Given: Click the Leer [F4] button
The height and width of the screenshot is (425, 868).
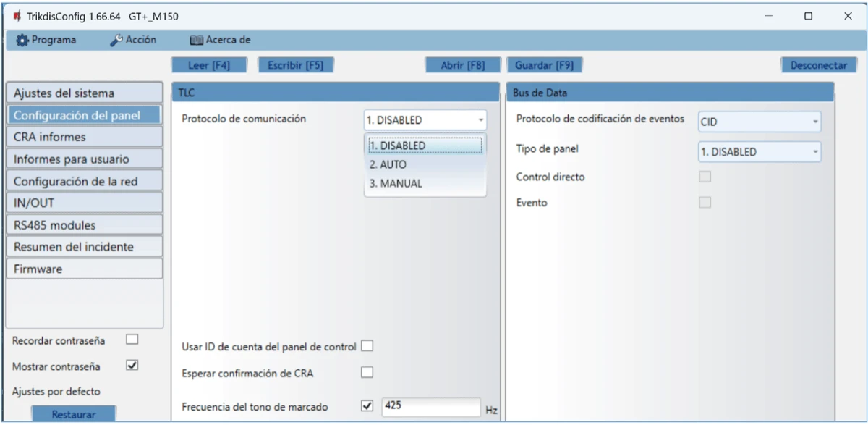Looking at the screenshot, I should coord(208,65).
